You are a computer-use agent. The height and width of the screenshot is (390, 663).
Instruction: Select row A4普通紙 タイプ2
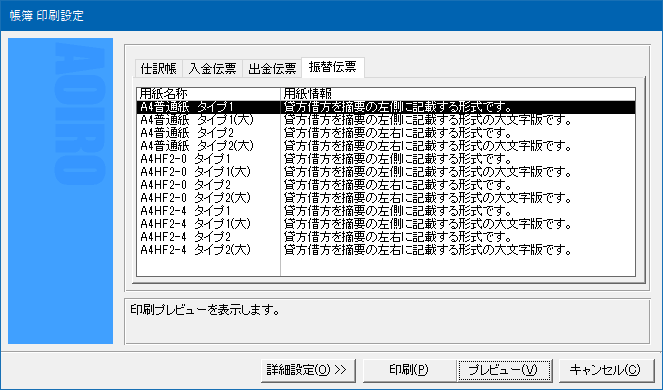(x=386, y=133)
